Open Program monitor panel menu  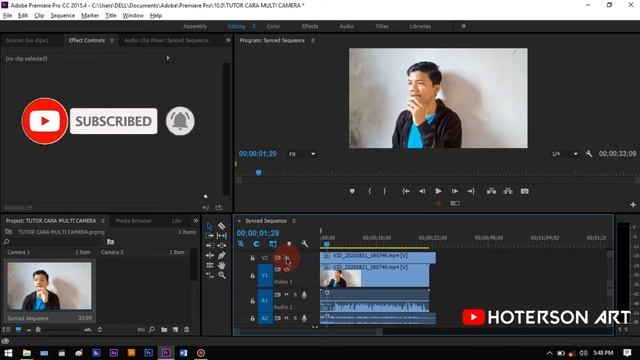point(313,40)
